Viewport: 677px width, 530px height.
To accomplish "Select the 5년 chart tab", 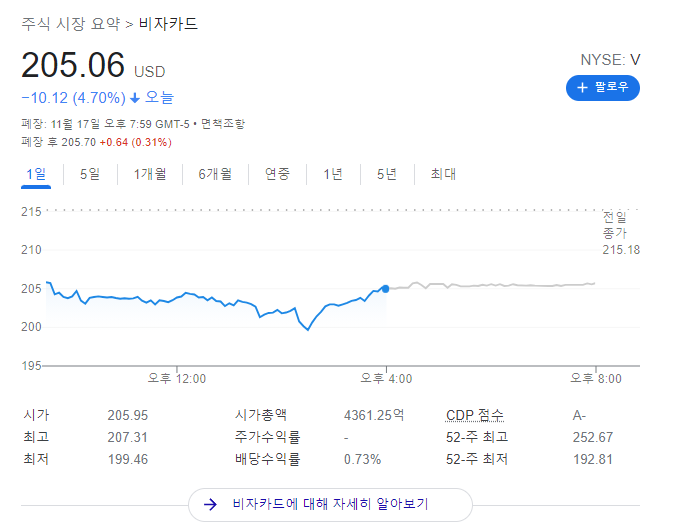I will pos(387,174).
